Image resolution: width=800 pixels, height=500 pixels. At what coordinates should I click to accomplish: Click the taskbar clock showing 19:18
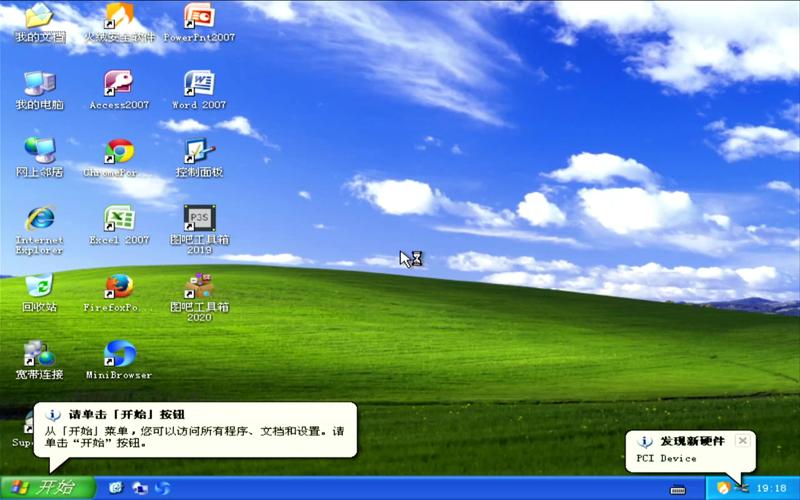(x=771, y=488)
